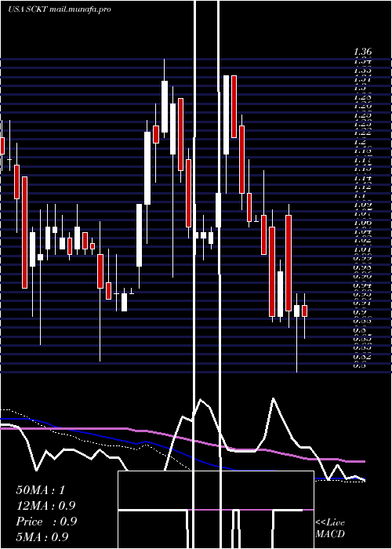Image resolution: width=392 pixels, height=549 pixels.
Task: Click the 1.09 price axis label
Action: point(362,205)
